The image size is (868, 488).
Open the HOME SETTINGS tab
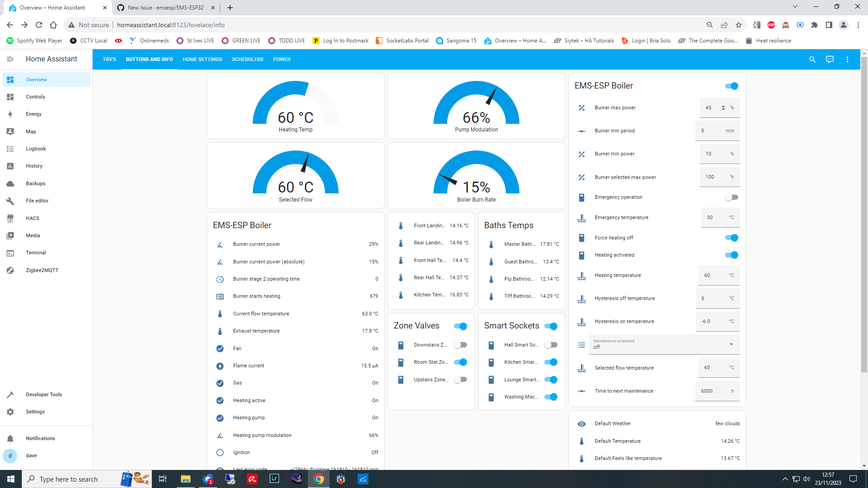point(202,59)
